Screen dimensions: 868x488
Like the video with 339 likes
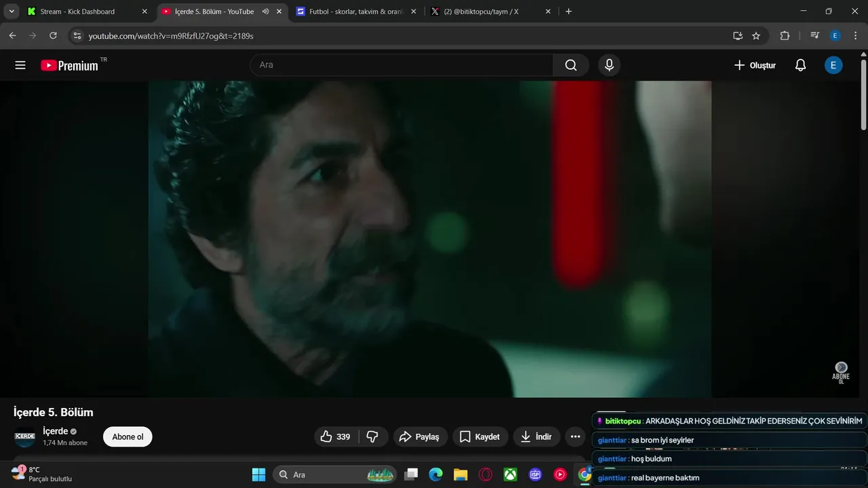click(x=336, y=436)
